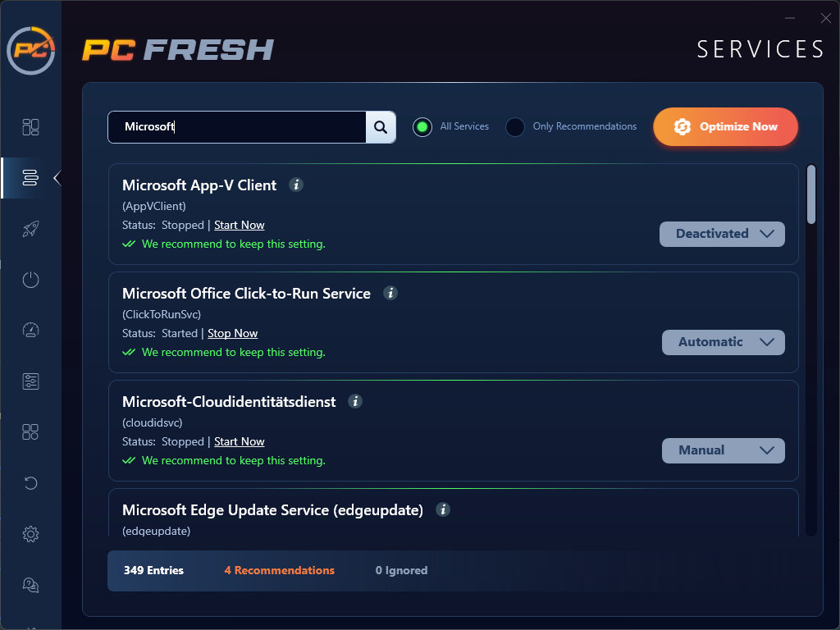The image size is (840, 630).
Task: Select the All Services radio button
Action: coord(422,127)
